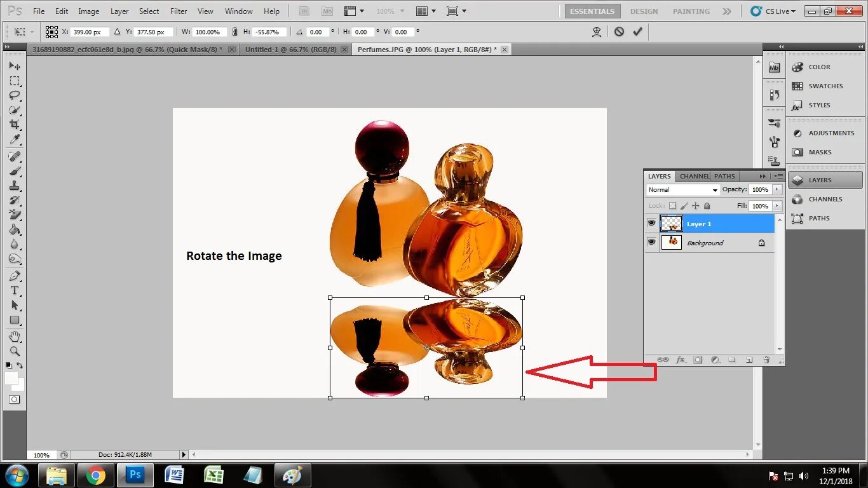The image size is (868, 488).
Task: Cancel transform with the circle-slash icon
Action: click(x=619, y=31)
